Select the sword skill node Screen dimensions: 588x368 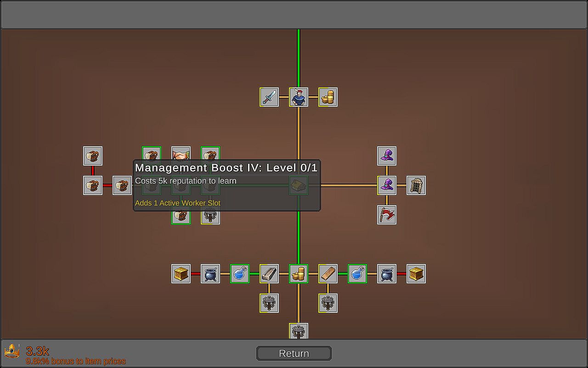click(269, 97)
